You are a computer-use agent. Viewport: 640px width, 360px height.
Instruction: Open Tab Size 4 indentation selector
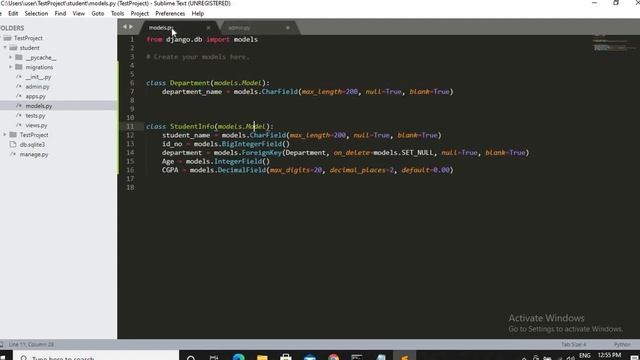(573, 344)
